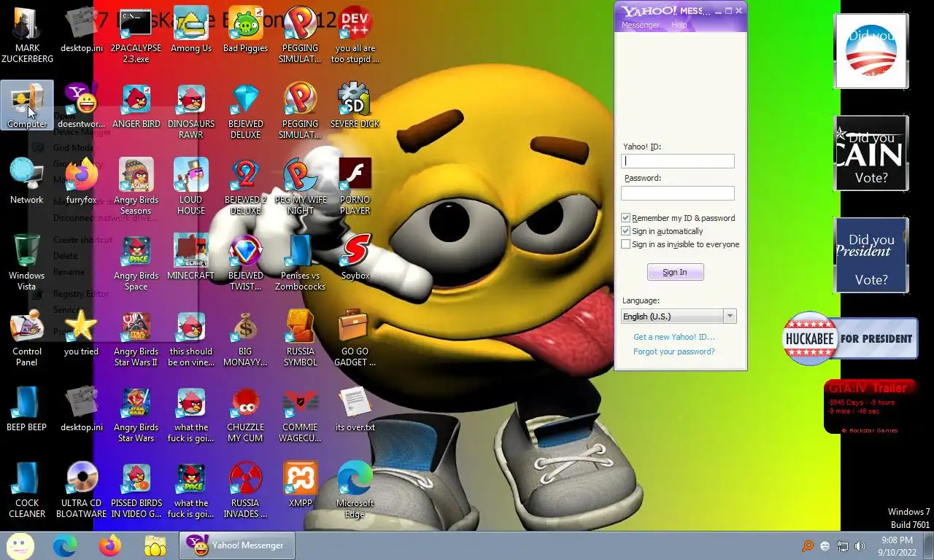The height and width of the screenshot is (560, 934).
Task: Select the BEJEWED TWIST icon
Action: click(245, 262)
